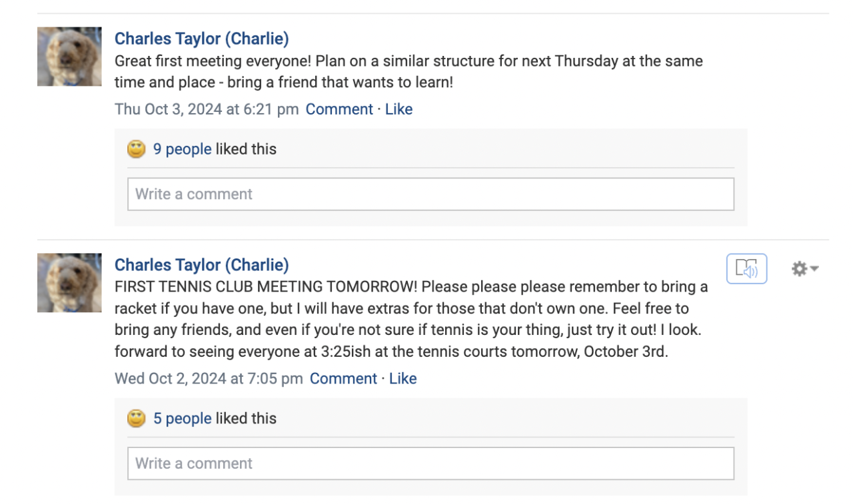Click the 'Great first meeting everyone' post text
This screenshot has width=853, height=504.
pos(408,72)
